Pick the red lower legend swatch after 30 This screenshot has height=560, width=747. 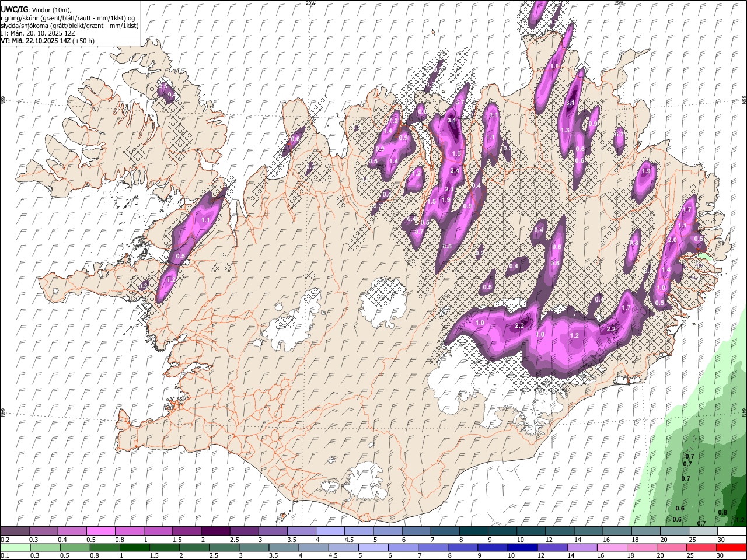pos(731,548)
